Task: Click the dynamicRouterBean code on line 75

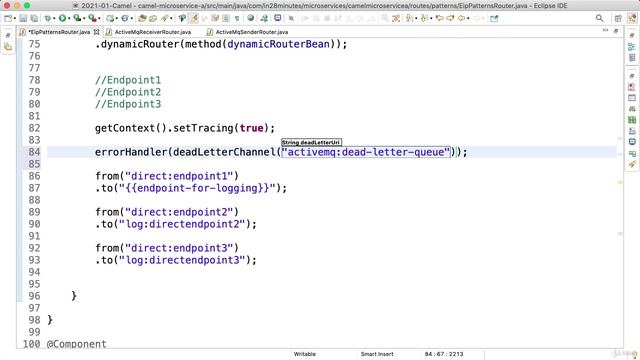Action: [278, 44]
